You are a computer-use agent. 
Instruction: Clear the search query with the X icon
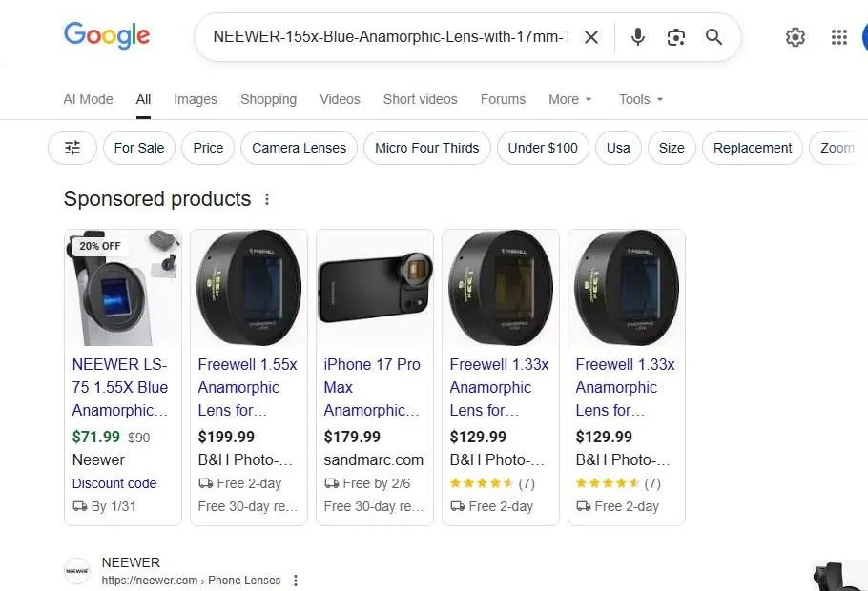coord(591,37)
